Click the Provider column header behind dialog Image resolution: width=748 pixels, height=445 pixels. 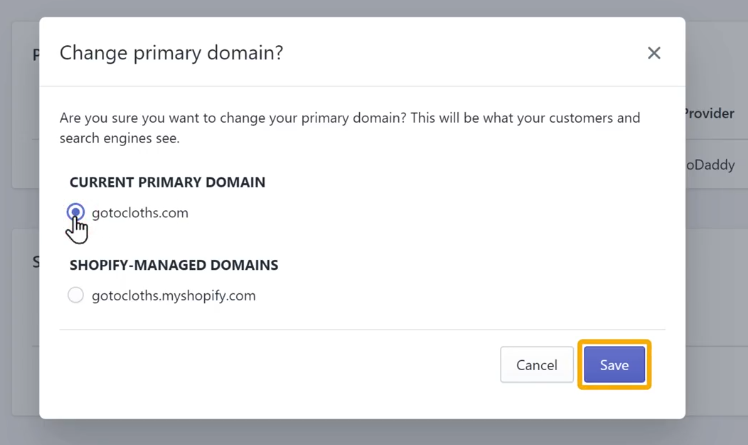[x=710, y=114]
